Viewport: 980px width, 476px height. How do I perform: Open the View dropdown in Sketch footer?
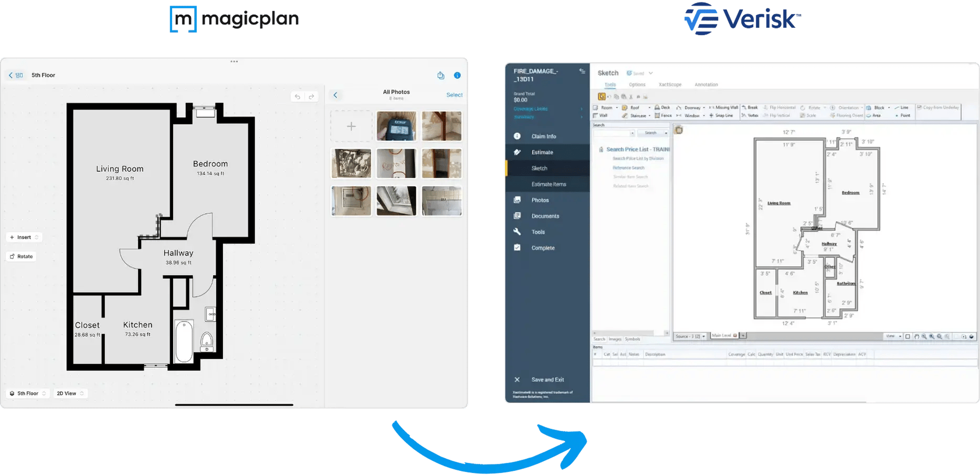pyautogui.click(x=893, y=336)
